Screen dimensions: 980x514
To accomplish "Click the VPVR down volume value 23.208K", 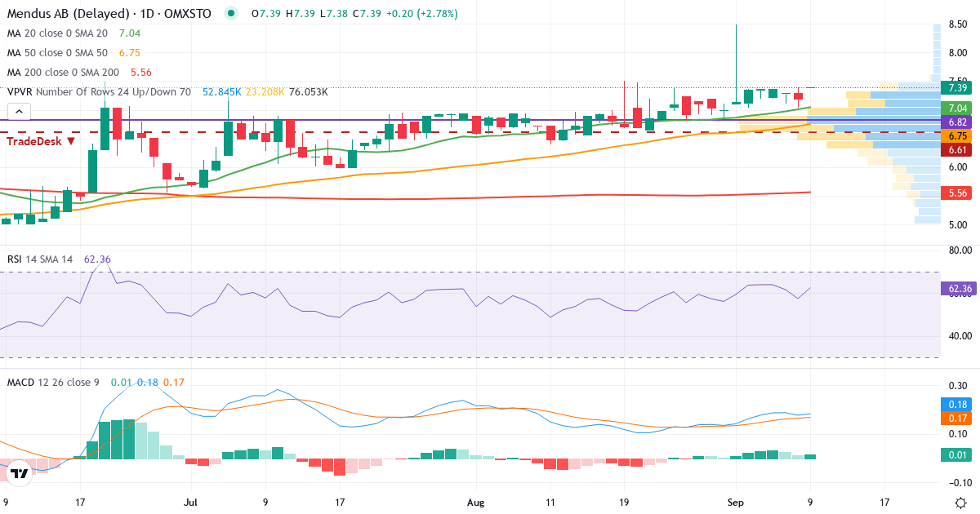I will [265, 92].
